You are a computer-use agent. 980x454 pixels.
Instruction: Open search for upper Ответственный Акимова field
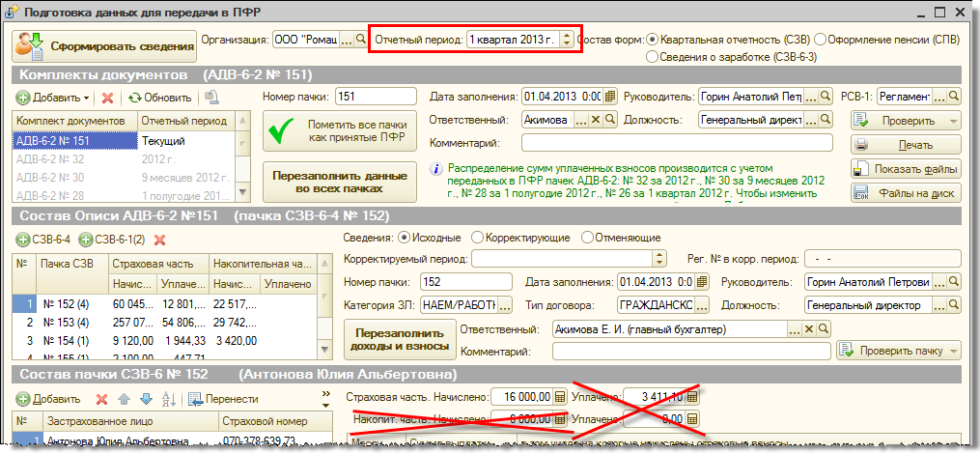click(609, 120)
